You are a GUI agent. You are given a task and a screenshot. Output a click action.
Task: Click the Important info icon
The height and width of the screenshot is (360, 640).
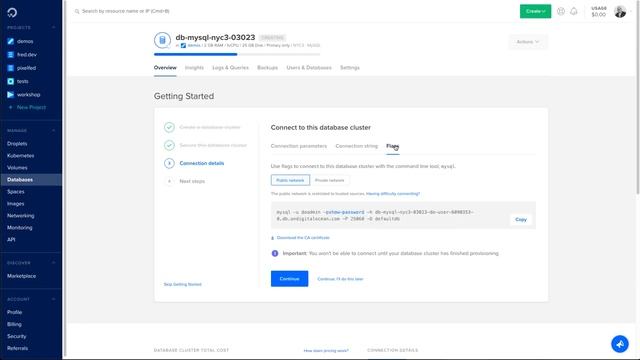(x=275, y=253)
